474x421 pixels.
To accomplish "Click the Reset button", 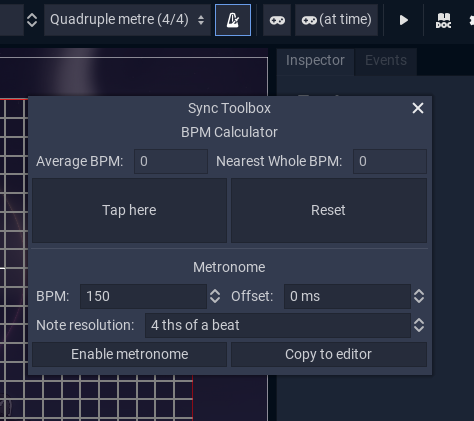I will coord(329,210).
